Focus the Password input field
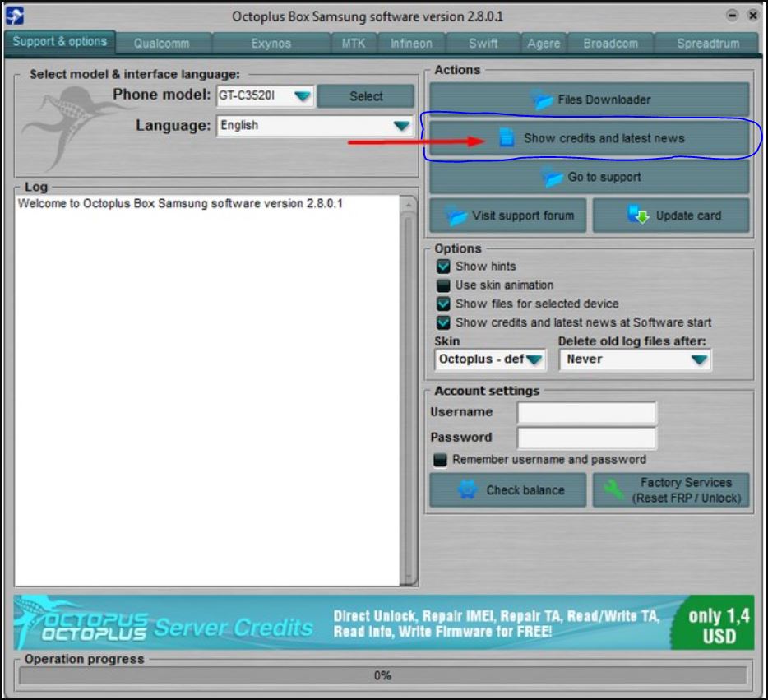Viewport: 768px width, 700px height. click(587, 438)
